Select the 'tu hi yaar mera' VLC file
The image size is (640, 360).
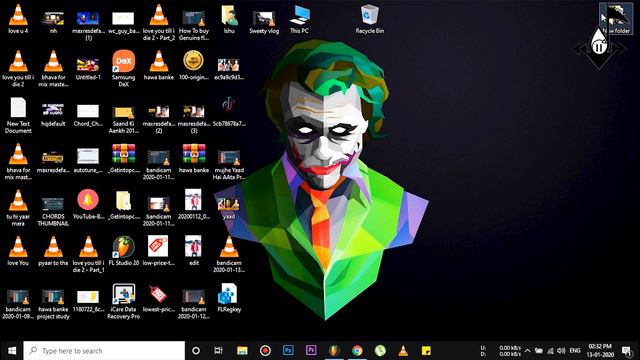18,200
